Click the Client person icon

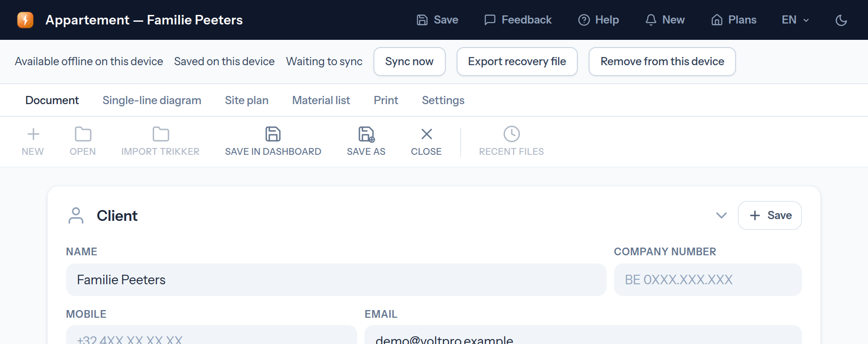click(x=76, y=215)
